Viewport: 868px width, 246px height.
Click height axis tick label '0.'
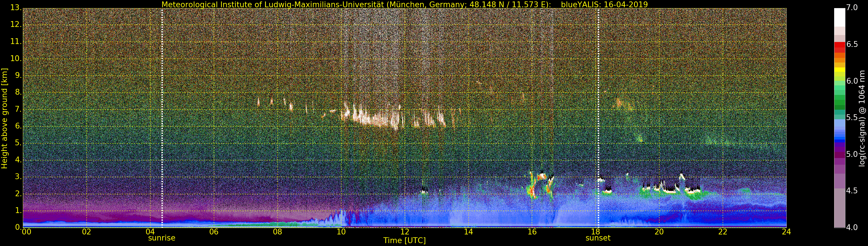pos(18,227)
